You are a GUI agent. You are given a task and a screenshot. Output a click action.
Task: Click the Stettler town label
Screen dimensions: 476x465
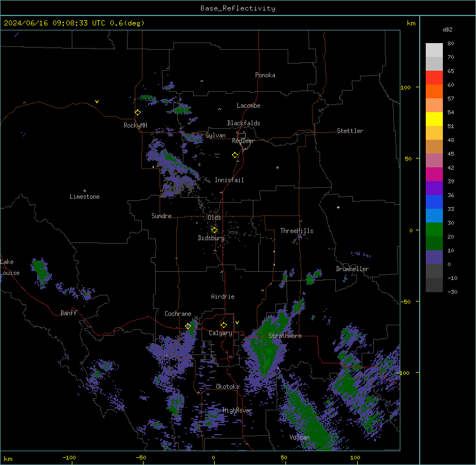click(x=350, y=131)
